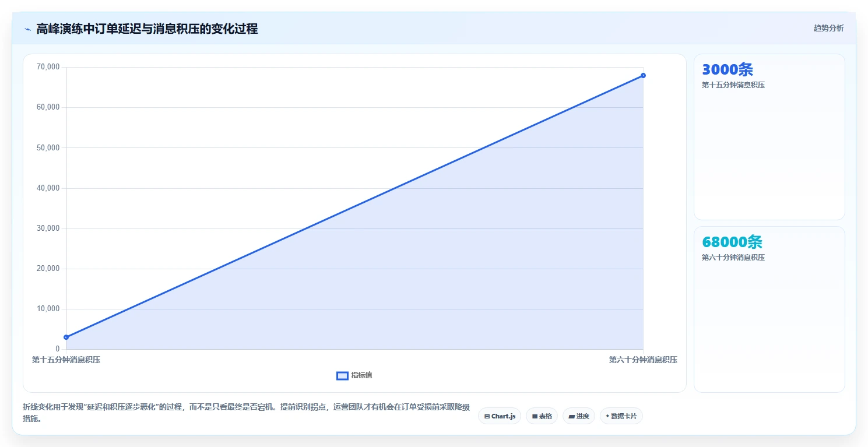Click the title 高峰演练中订单延迟与消息积压的变化过程
The height and width of the screenshot is (447, 868).
click(x=147, y=29)
